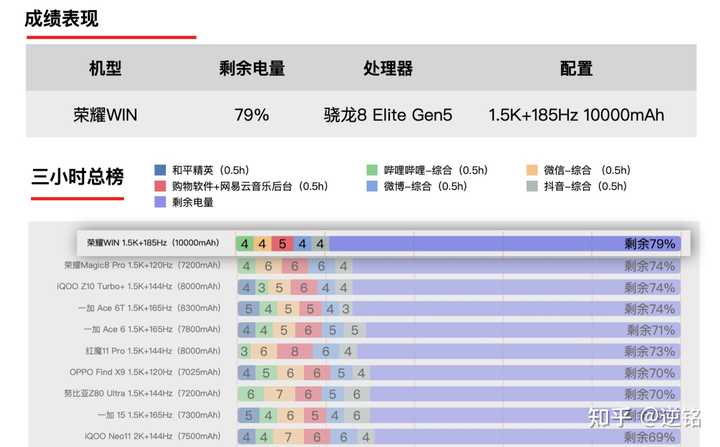This screenshot has width=720, height=447.
Task: Click the gray 抖音-综合 legend swatch
Action: (532, 186)
